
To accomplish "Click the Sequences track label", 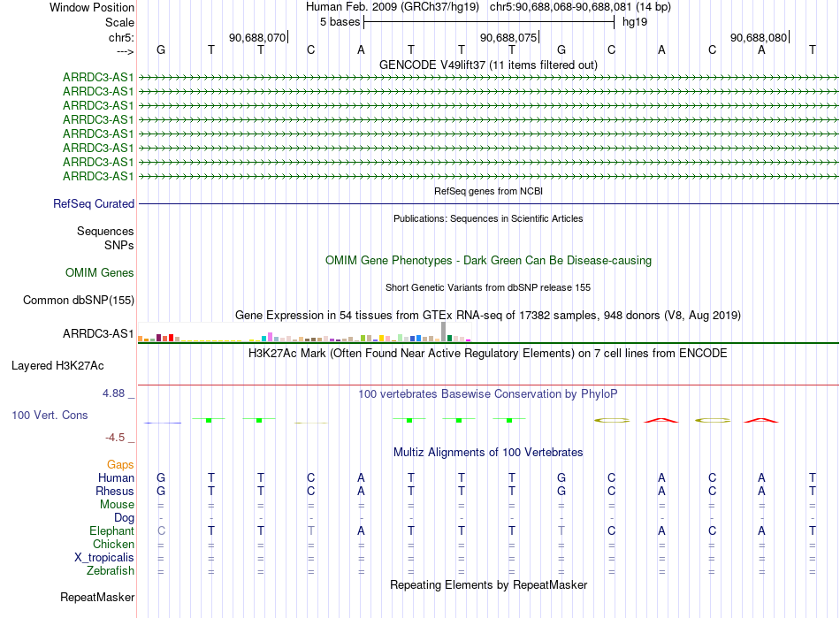I will point(105,231).
